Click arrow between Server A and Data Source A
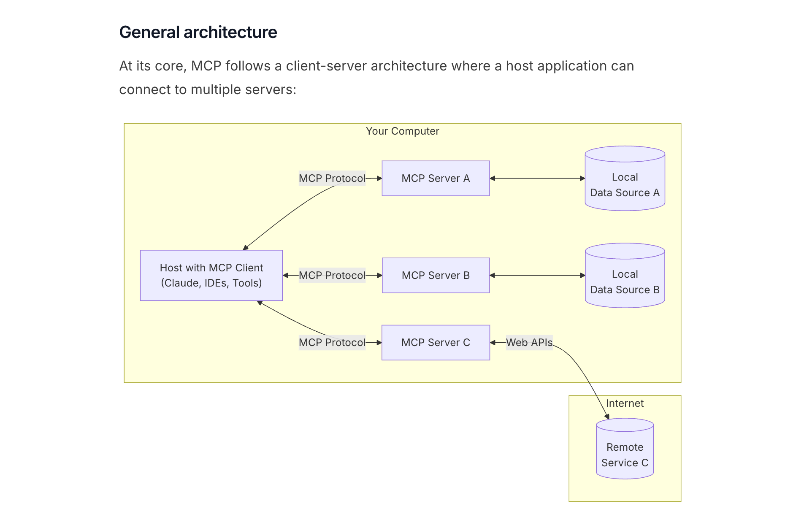This screenshot has width=812, height=525. (537, 179)
